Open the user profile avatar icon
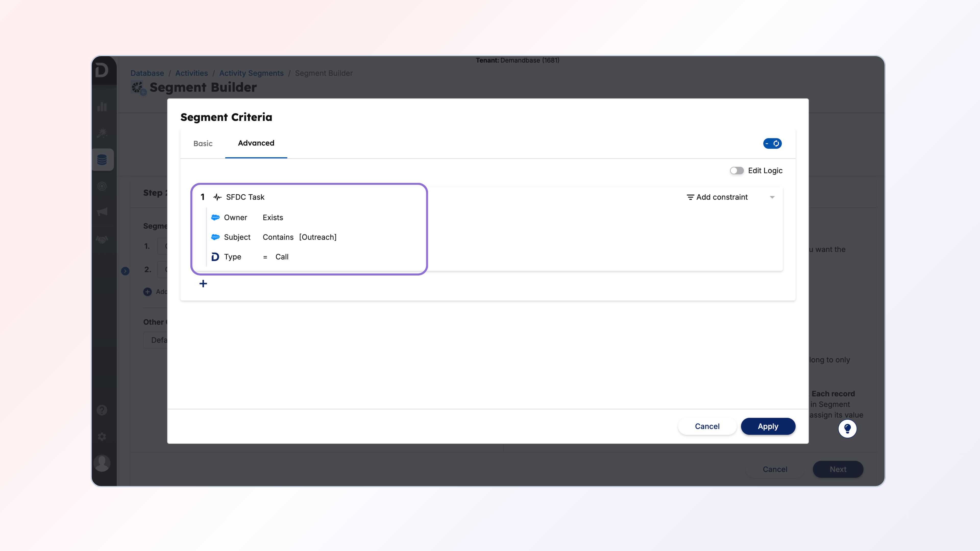 pyautogui.click(x=102, y=463)
